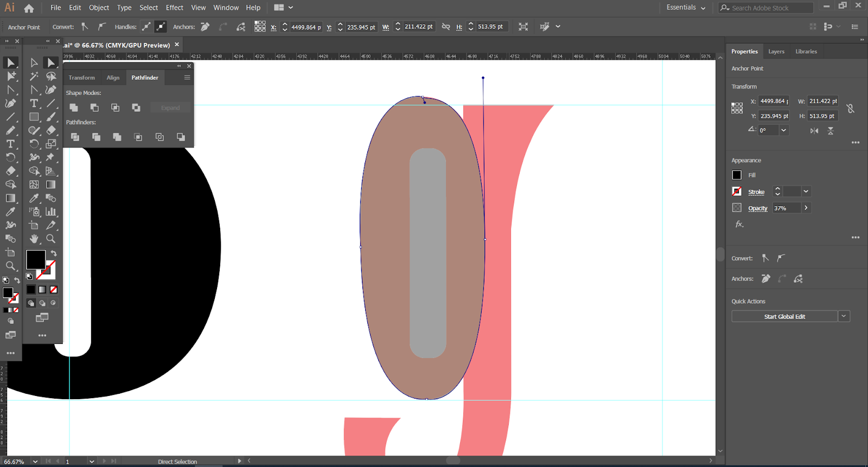Viewport: 868px width, 467px height.
Task: Select the Perspective Grid tool
Action: (x=51, y=171)
